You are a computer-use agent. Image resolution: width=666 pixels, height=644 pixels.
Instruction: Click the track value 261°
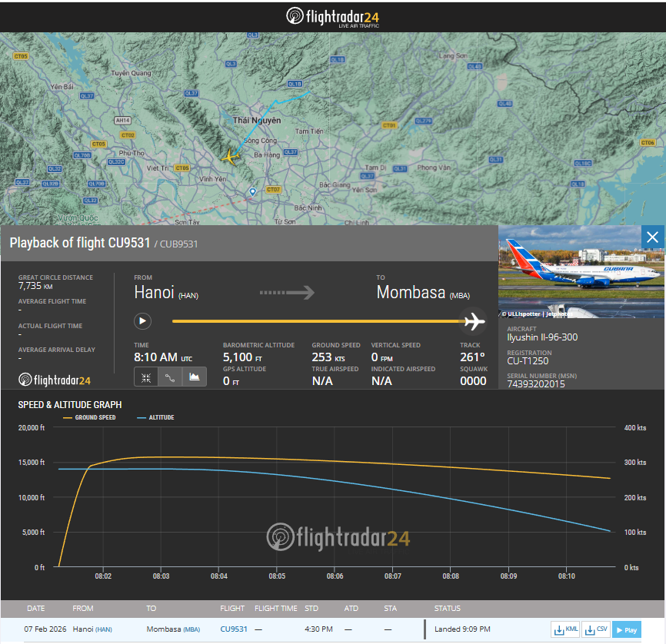pos(472,357)
